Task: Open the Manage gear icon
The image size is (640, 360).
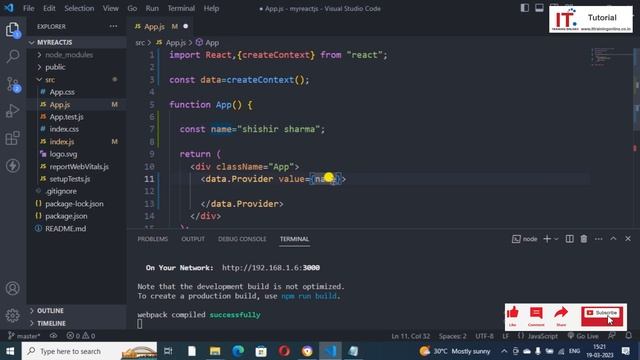Action: coord(13,315)
